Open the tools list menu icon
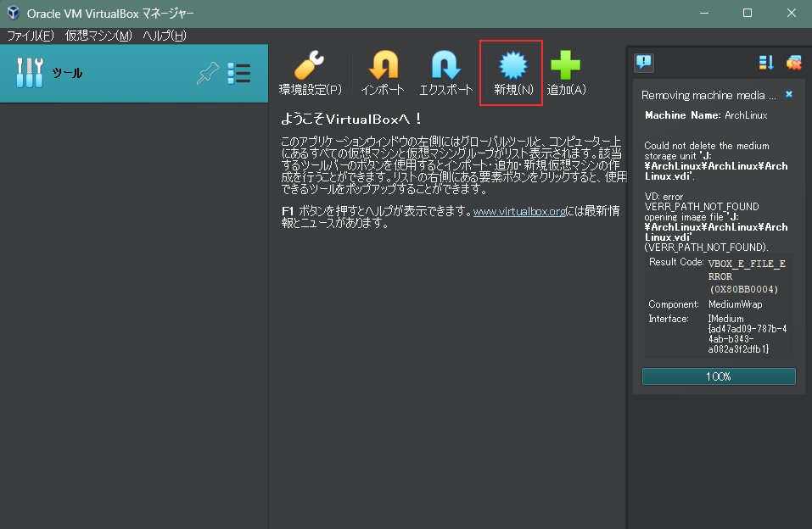 coord(239,73)
